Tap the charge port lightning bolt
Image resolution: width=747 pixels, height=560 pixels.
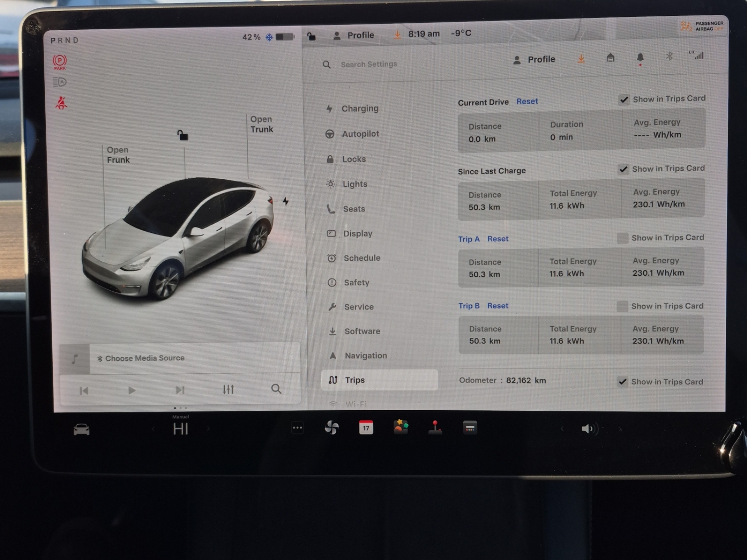pos(286,201)
